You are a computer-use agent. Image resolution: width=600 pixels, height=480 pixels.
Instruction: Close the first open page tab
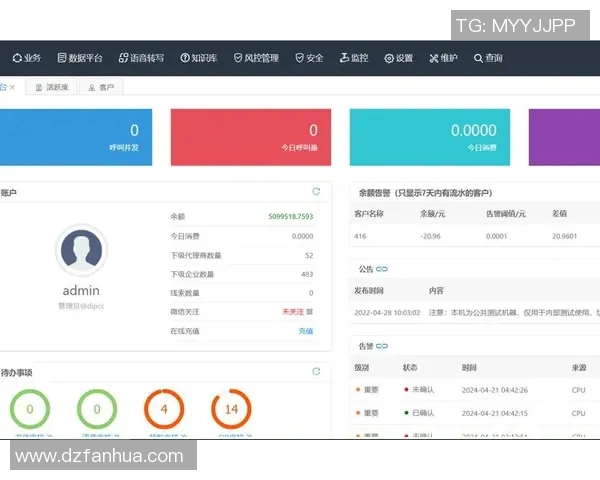coord(12,87)
